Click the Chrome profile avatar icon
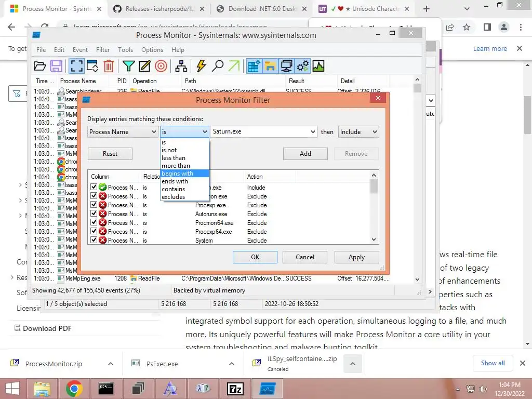The image size is (532, 399). click(504, 27)
